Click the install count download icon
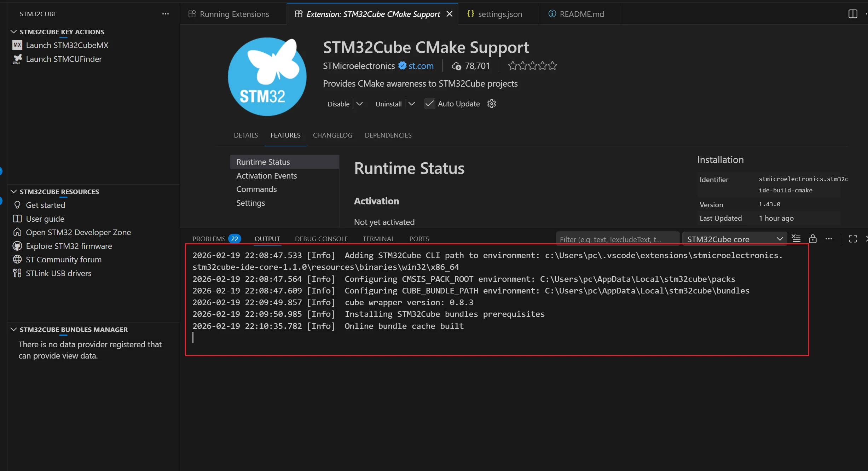Viewport: 868px width, 471px height. pos(456,66)
